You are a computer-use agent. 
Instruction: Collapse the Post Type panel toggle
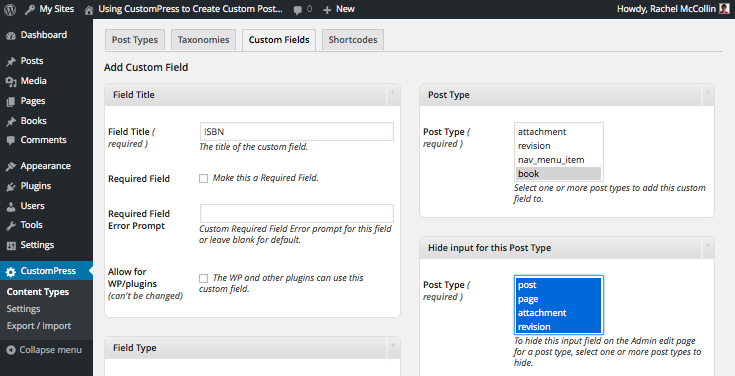coord(708,94)
